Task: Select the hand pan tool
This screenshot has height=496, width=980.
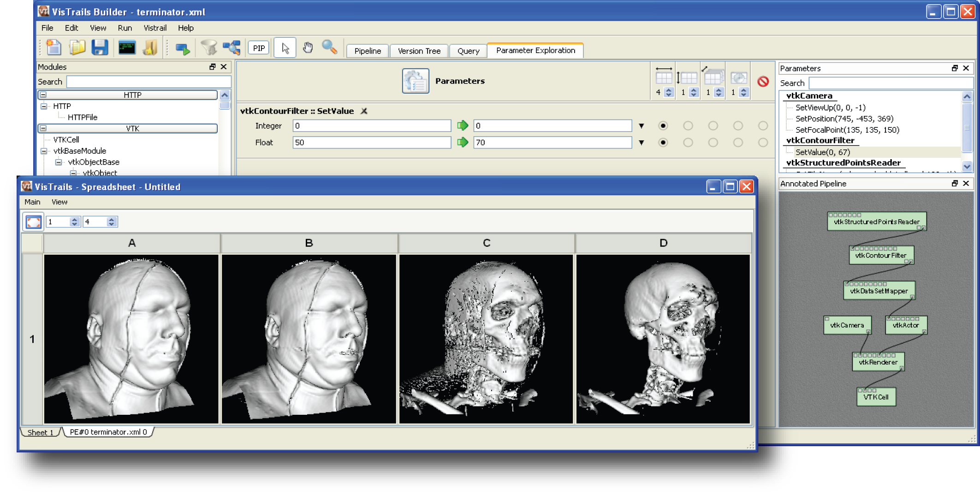Action: pyautogui.click(x=308, y=48)
